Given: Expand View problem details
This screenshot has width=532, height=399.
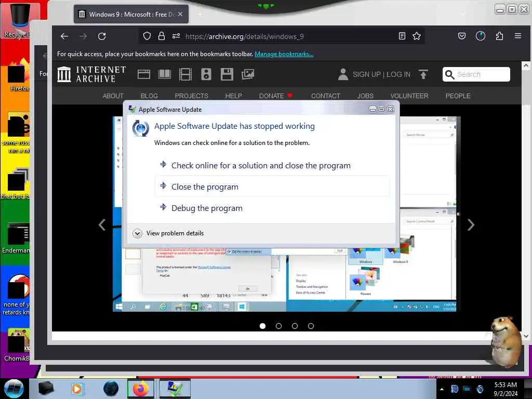Looking at the screenshot, I should click(x=168, y=233).
